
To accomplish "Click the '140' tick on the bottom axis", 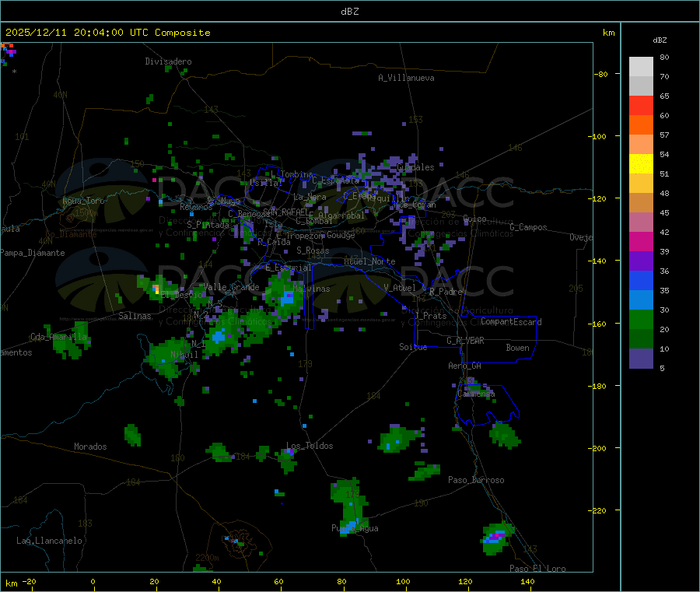I will click(x=527, y=581).
